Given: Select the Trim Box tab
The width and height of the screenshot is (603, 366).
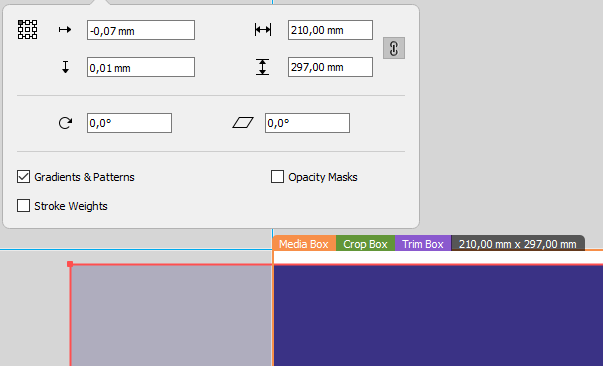Looking at the screenshot, I should pyautogui.click(x=423, y=244).
